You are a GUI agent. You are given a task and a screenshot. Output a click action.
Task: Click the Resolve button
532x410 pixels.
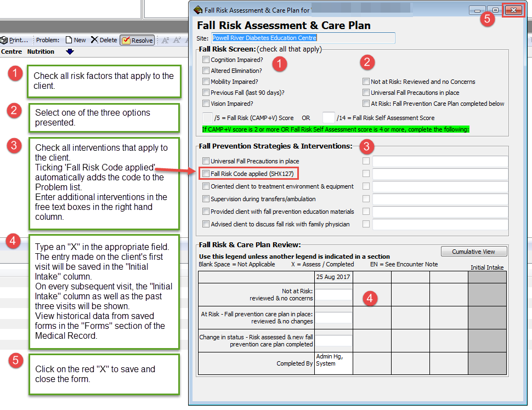point(137,39)
